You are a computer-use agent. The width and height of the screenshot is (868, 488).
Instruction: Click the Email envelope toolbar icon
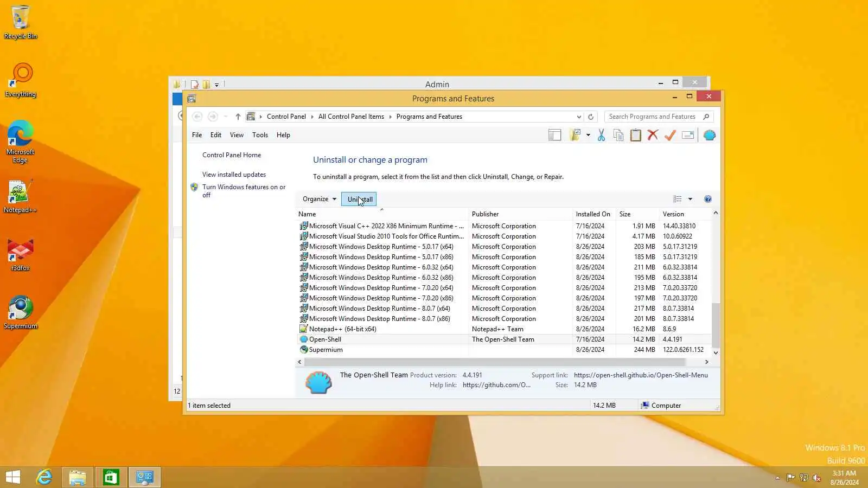pyautogui.click(x=688, y=135)
